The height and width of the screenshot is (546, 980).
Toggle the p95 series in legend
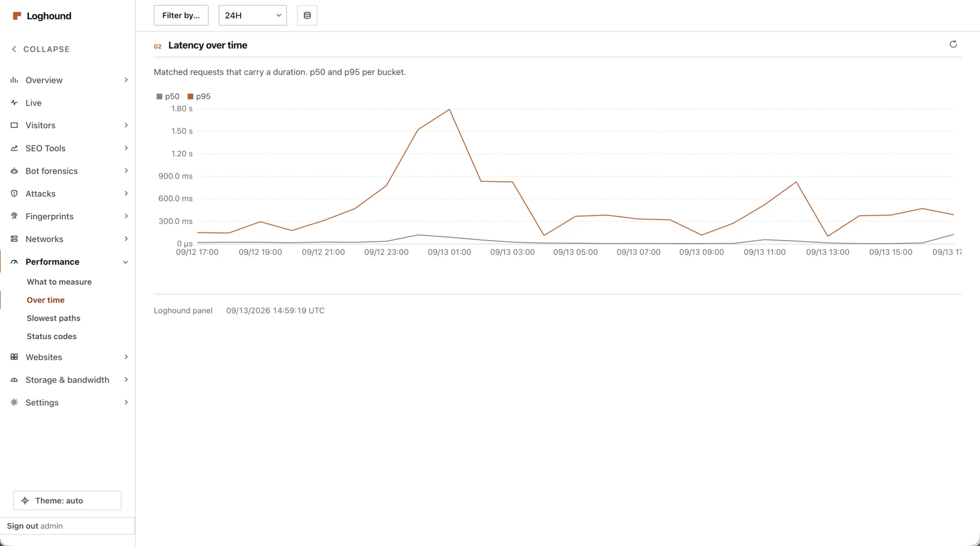tap(199, 96)
